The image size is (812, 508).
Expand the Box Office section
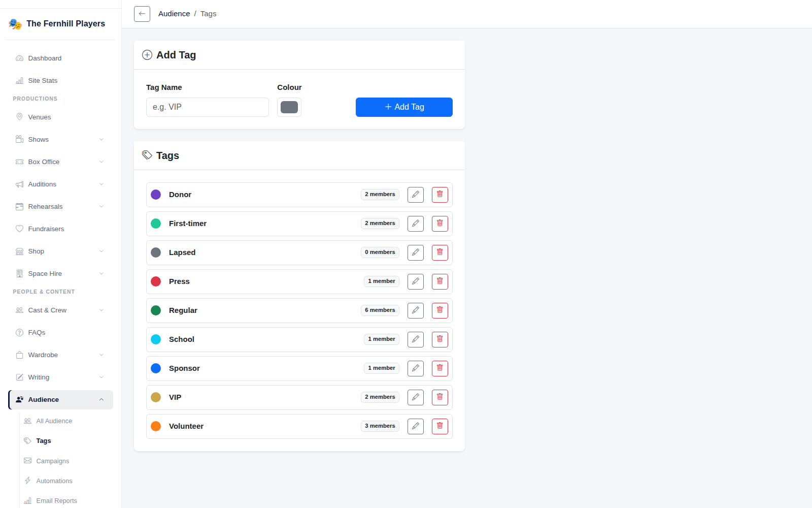click(x=60, y=162)
